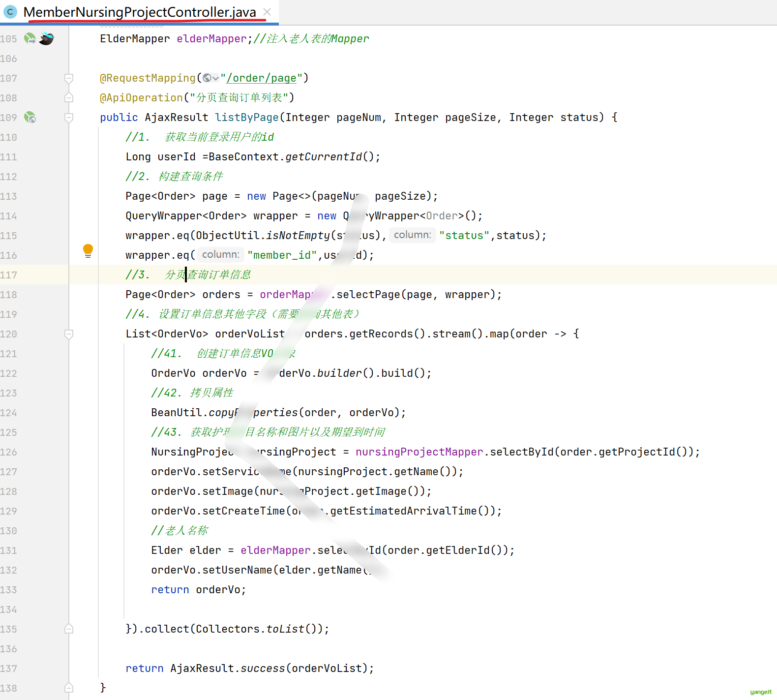Toggle the fold marker on line 108
Image resolution: width=777 pixels, height=700 pixels.
(x=69, y=97)
